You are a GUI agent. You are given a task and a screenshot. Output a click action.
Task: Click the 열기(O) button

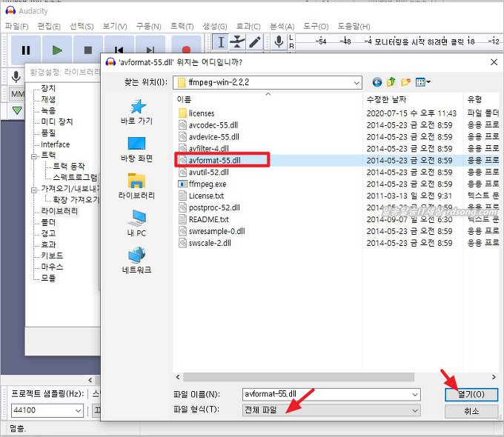tap(471, 395)
